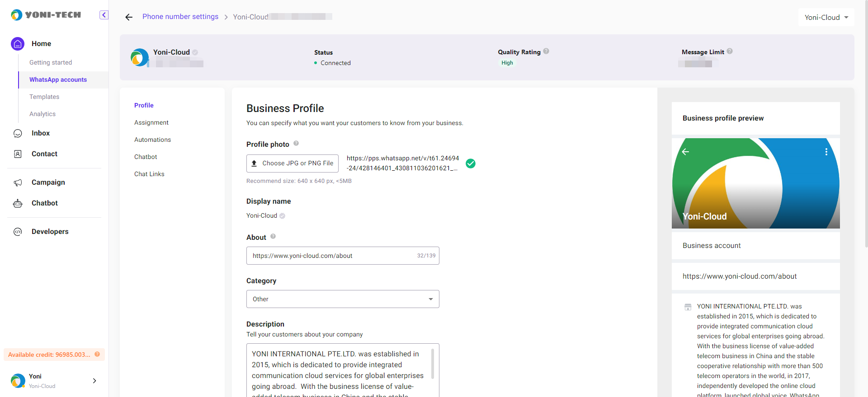
Task: Go to Analytics in sidebar
Action: [x=42, y=114]
